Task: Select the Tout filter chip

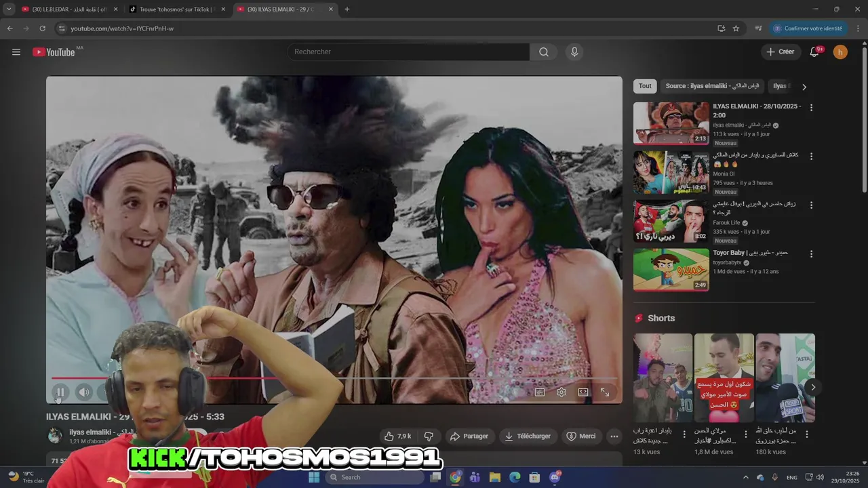Action: [x=645, y=86]
